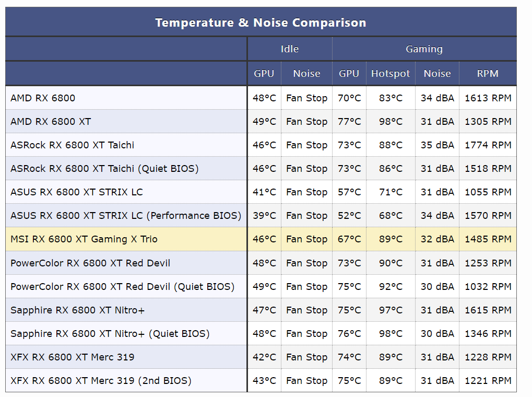Select the 39°C idle GPU temperature cell

coord(264,216)
